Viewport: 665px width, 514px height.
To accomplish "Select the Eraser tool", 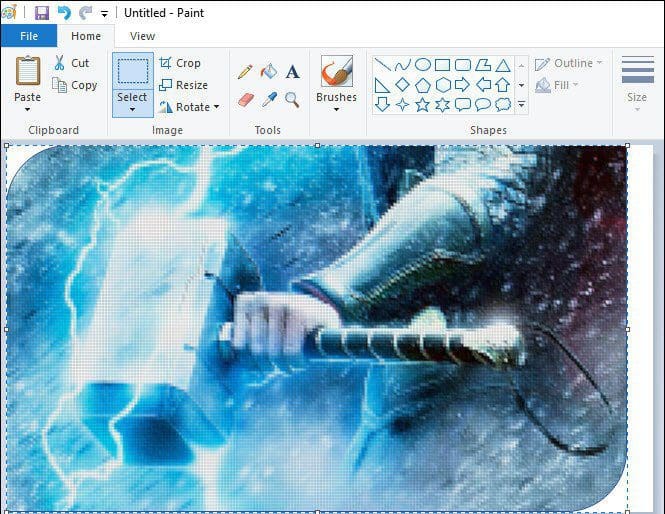I will pos(246,100).
